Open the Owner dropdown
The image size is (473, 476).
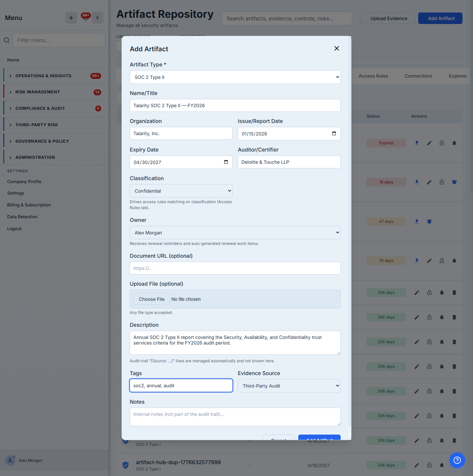[235, 233]
